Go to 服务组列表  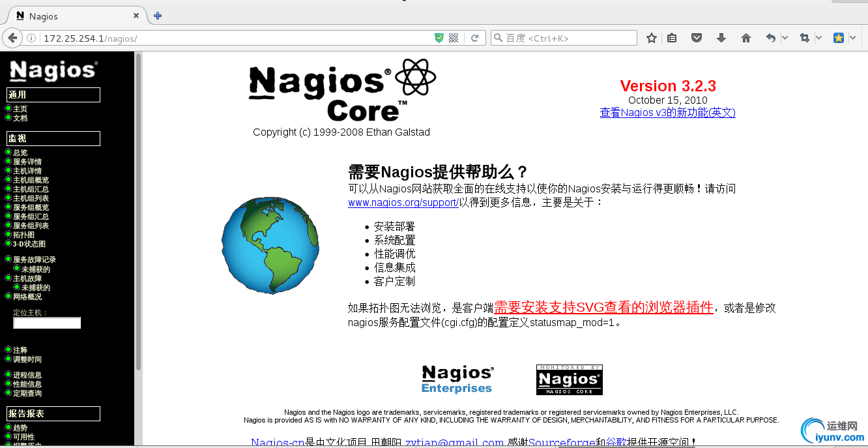pyautogui.click(x=31, y=226)
